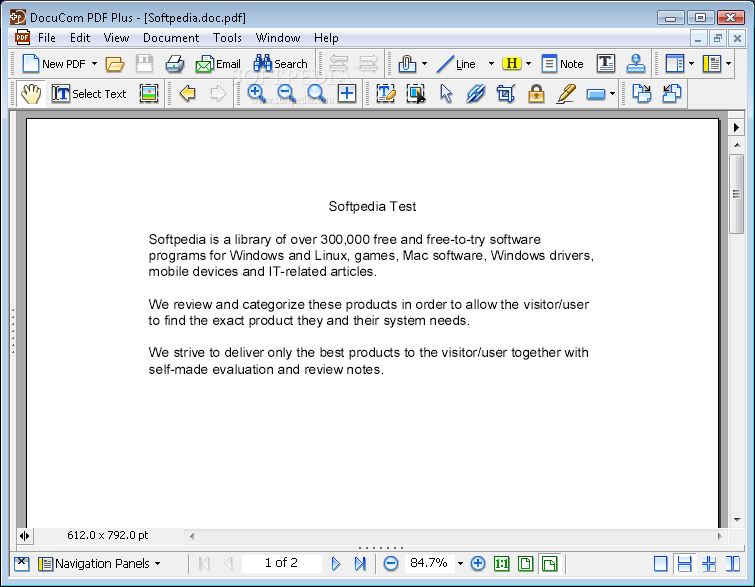The width and height of the screenshot is (755, 587).
Task: Open the Help menu
Action: coord(326,38)
